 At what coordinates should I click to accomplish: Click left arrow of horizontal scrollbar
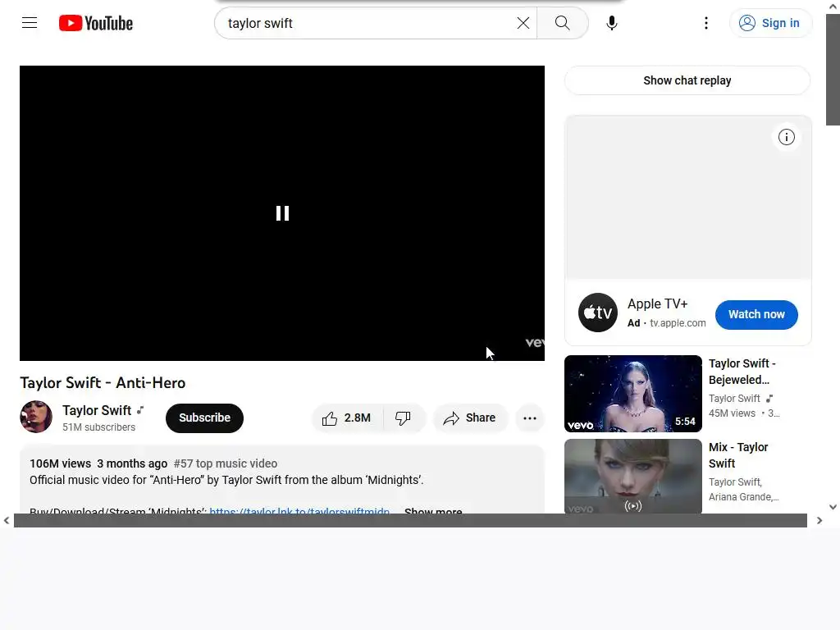(7, 520)
